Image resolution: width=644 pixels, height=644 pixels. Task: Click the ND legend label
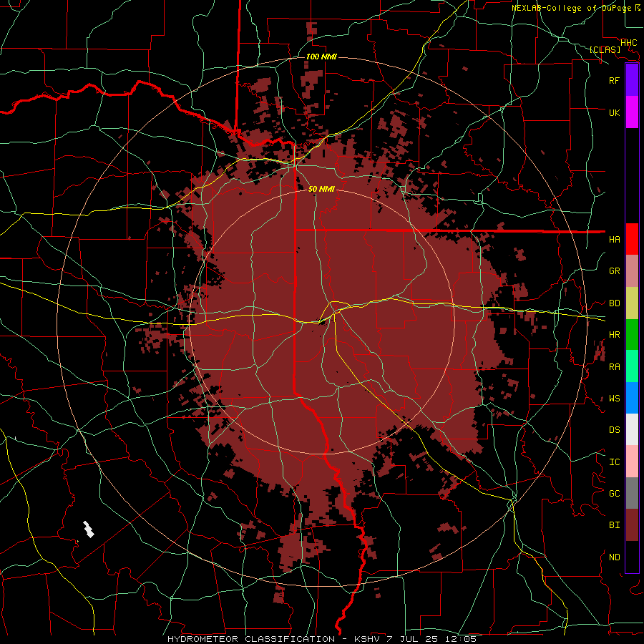coord(615,557)
